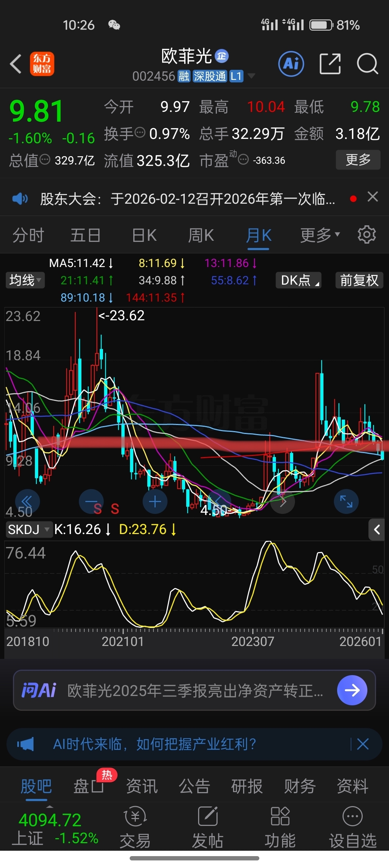Open 功能 functions icon
The image size is (389, 868).
pyautogui.click(x=280, y=826)
